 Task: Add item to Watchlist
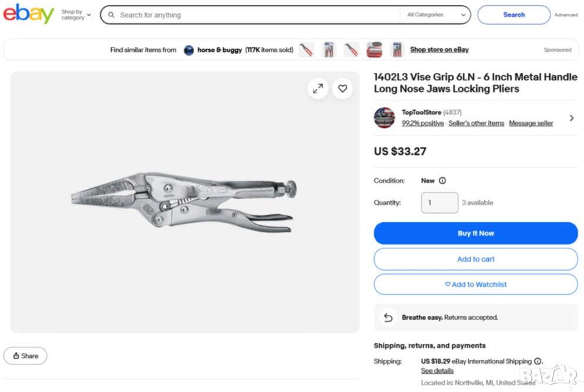476,285
